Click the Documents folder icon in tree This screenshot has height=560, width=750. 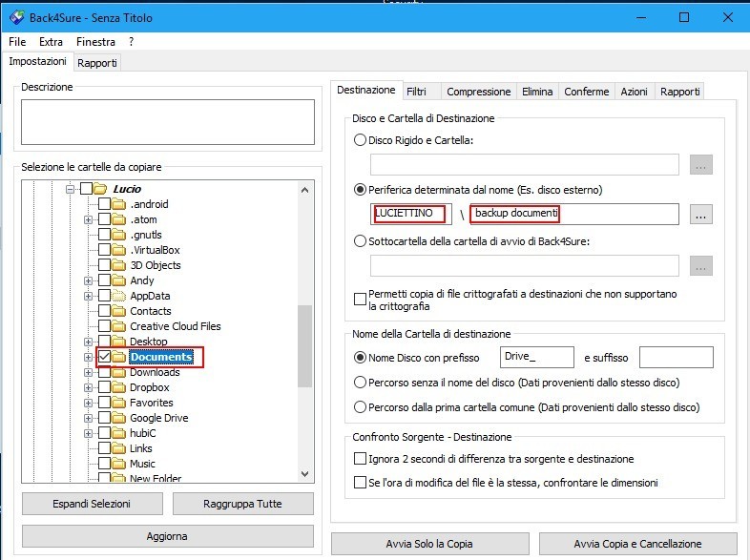pyautogui.click(x=119, y=357)
